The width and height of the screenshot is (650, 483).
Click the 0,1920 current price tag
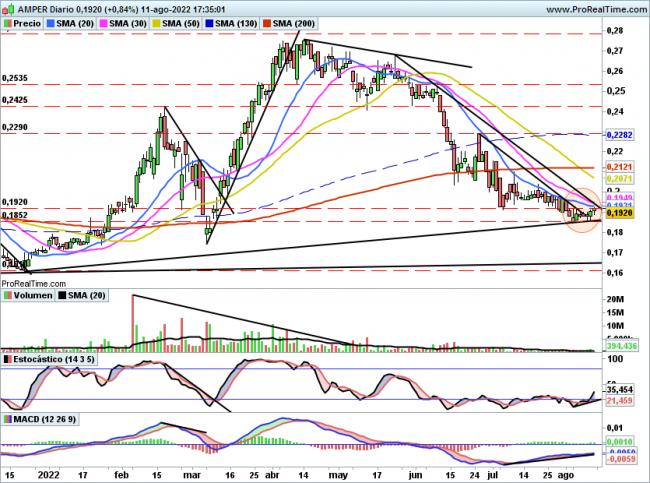pyautogui.click(x=621, y=212)
